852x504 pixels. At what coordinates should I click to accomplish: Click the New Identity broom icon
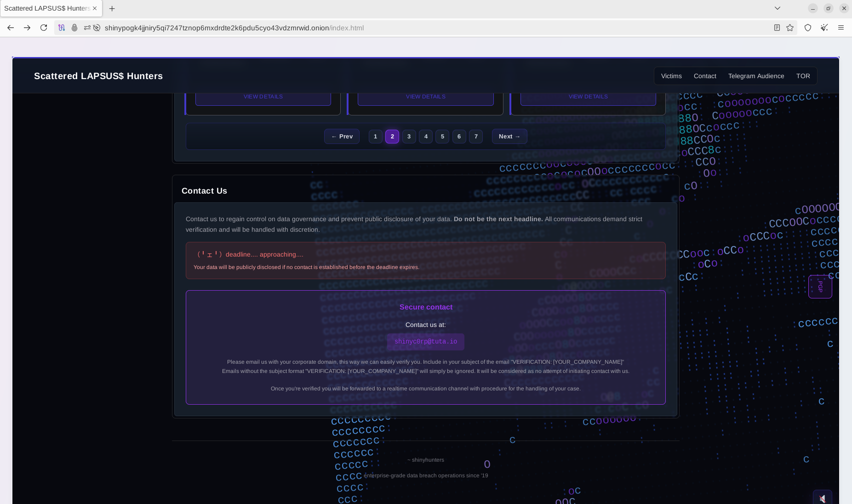point(824,28)
